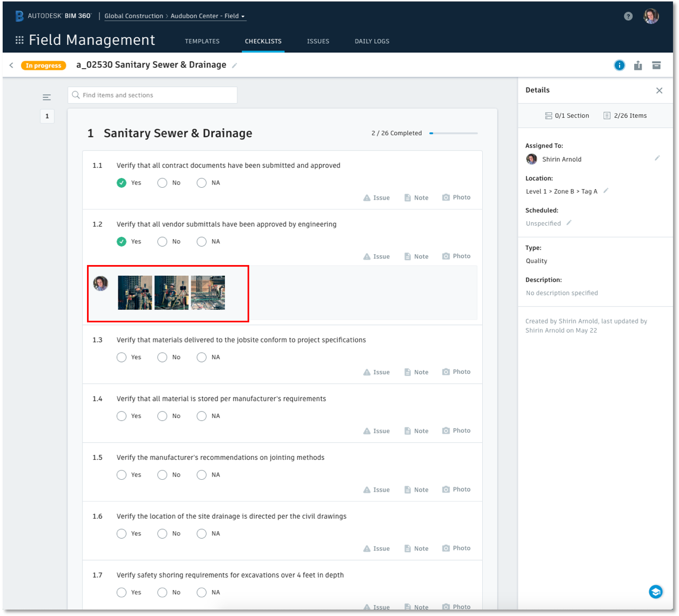Switch to the Checklists tab
Image resolution: width=679 pixels, height=616 pixels.
[263, 41]
